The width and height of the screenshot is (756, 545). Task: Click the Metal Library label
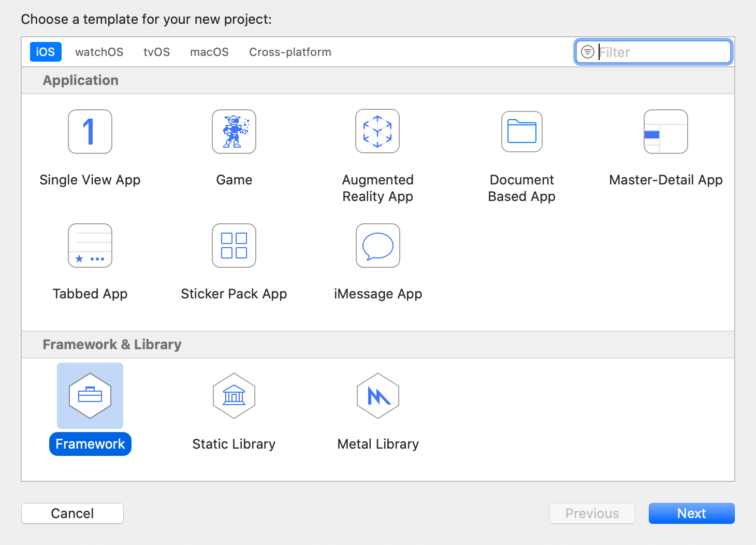(378, 444)
